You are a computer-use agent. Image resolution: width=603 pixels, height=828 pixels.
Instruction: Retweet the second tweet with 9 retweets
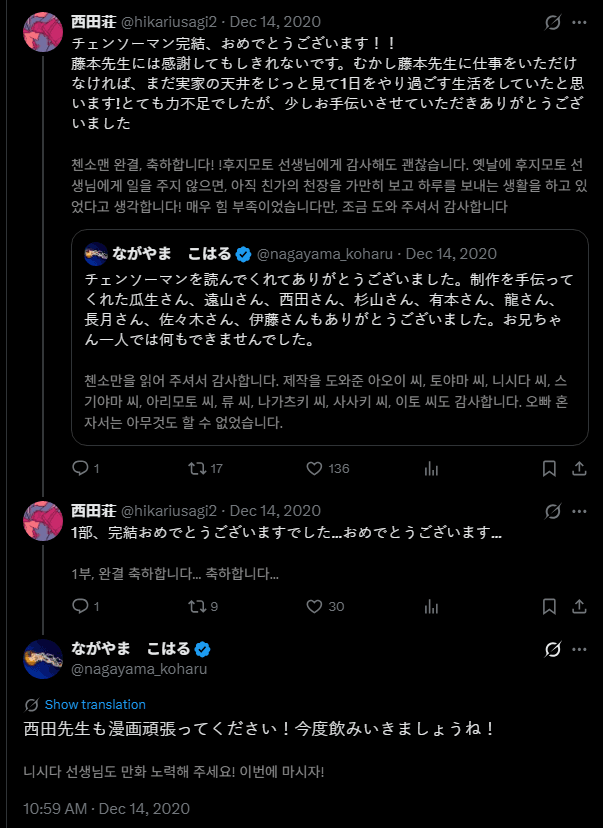[x=203, y=606]
